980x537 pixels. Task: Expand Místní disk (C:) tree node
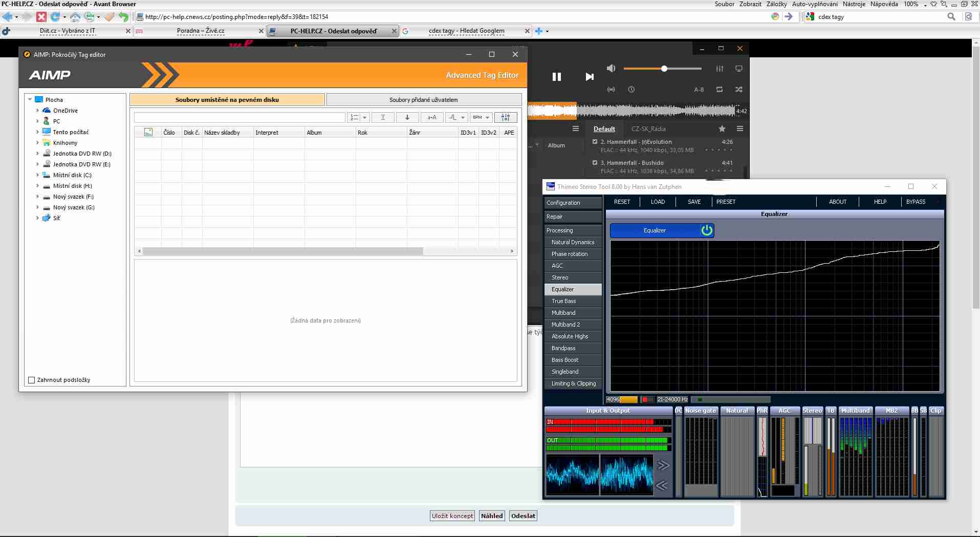coord(37,175)
